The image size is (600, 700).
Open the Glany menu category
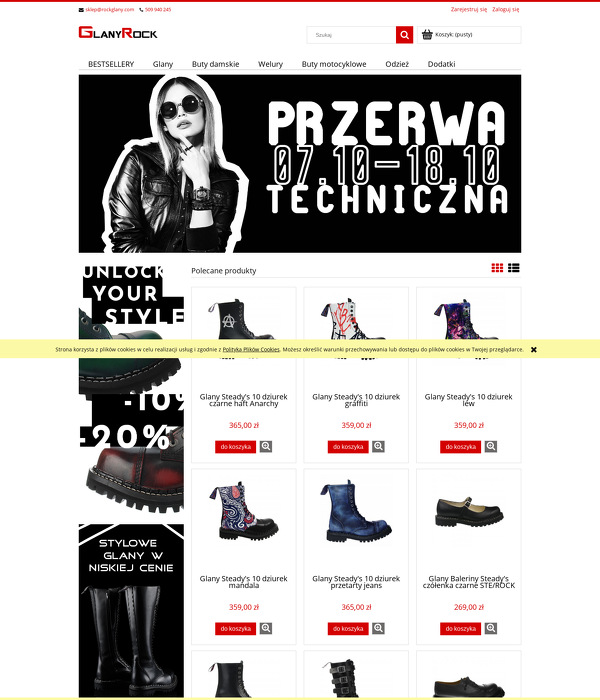(x=163, y=64)
